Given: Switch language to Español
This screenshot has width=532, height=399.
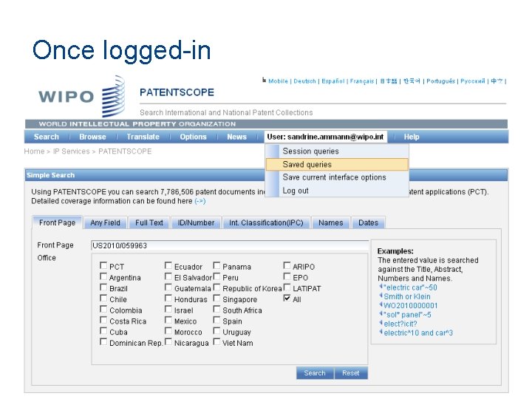Looking at the screenshot, I should pos(332,81).
